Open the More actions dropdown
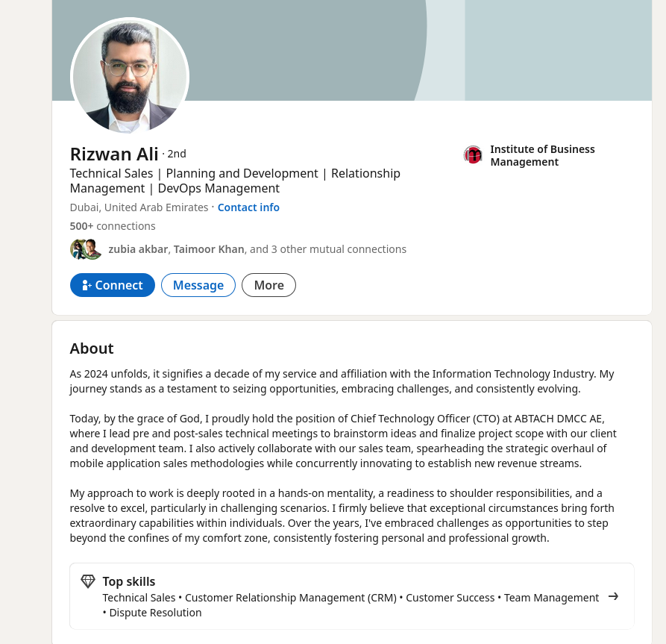This screenshot has height=644, width=666. click(268, 285)
